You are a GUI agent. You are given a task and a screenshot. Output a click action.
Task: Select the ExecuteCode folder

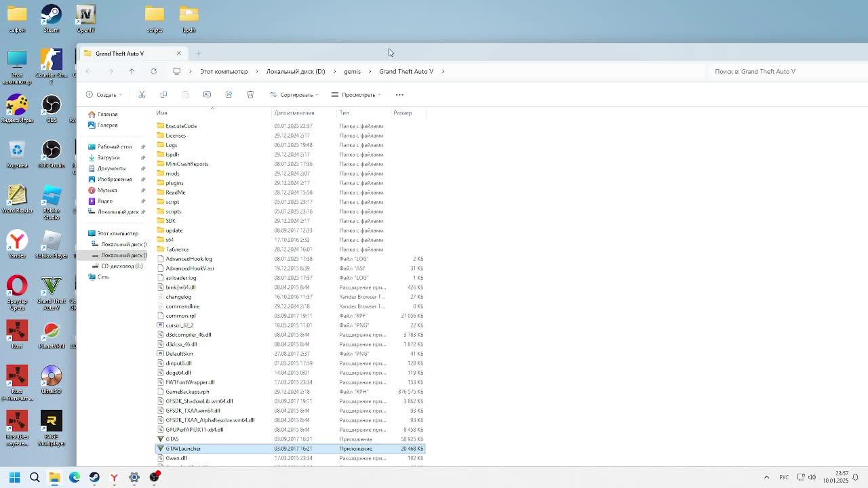tap(181, 126)
